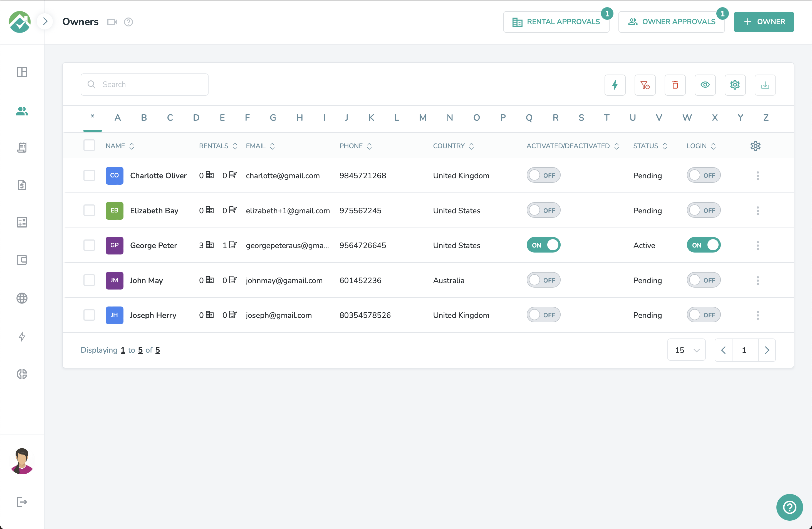Image resolution: width=812 pixels, height=529 pixels.
Task: Open three-dot menu for John May
Action: [758, 280]
